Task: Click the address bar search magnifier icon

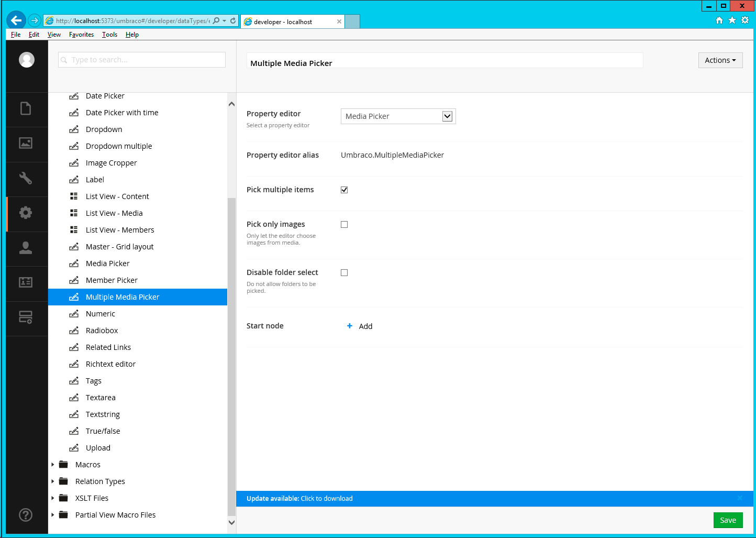Action: (x=216, y=21)
